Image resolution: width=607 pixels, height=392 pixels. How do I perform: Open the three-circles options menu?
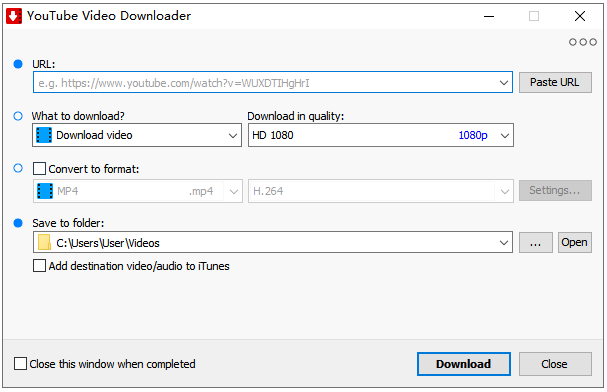click(x=583, y=42)
